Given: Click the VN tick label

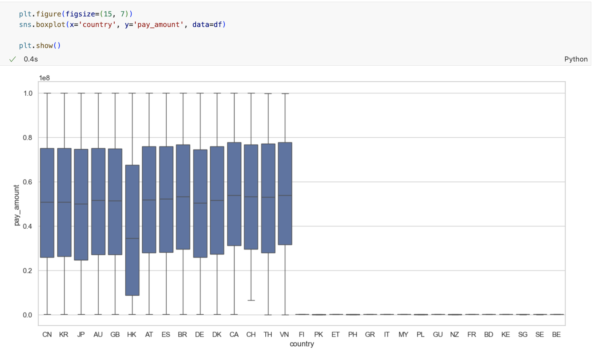Looking at the screenshot, I should click(285, 335).
